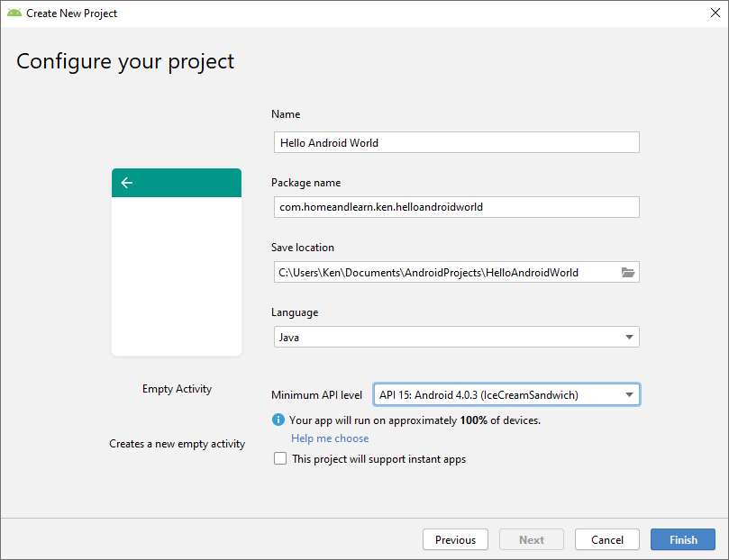The height and width of the screenshot is (560, 729).
Task: Click Cancel to abort project creation
Action: coord(607,539)
